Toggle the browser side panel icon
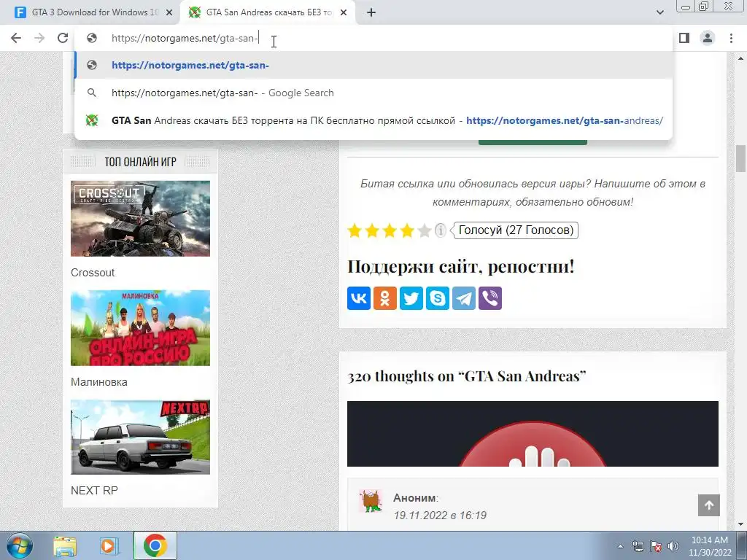This screenshot has height=560, width=747. pos(684,38)
